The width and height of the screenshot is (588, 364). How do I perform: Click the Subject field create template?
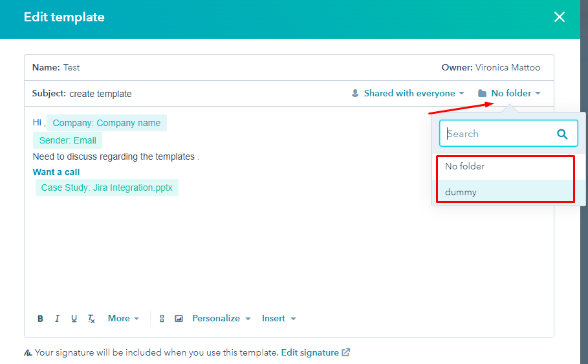(100, 94)
